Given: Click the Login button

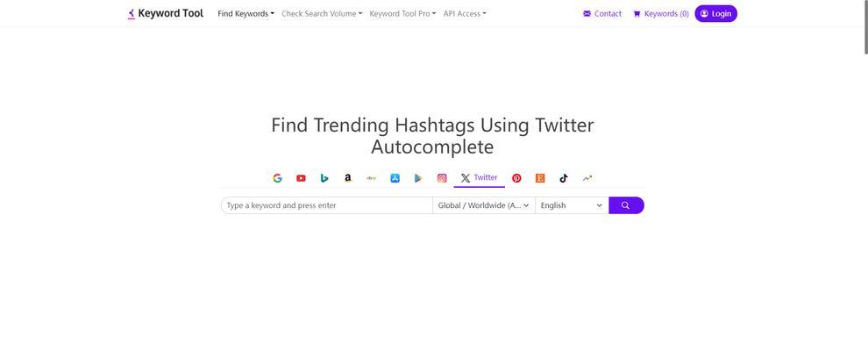Looking at the screenshot, I should click(715, 14).
